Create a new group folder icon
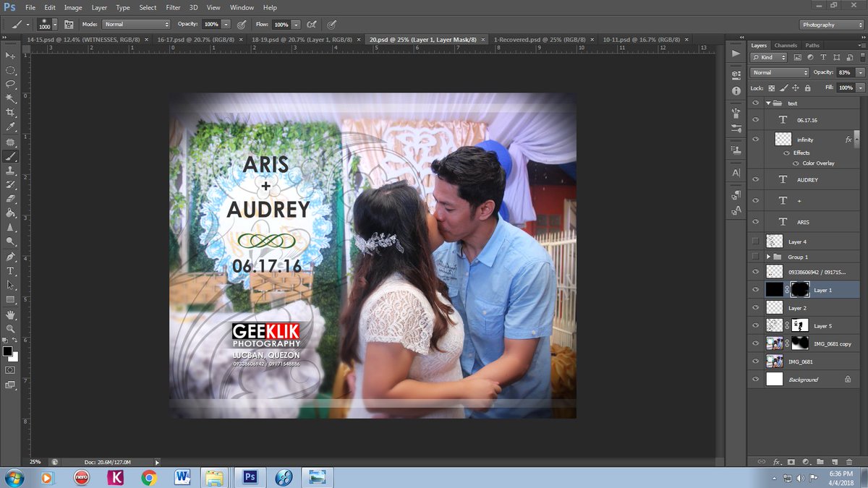Image resolution: width=868 pixels, height=488 pixels. 820,461
